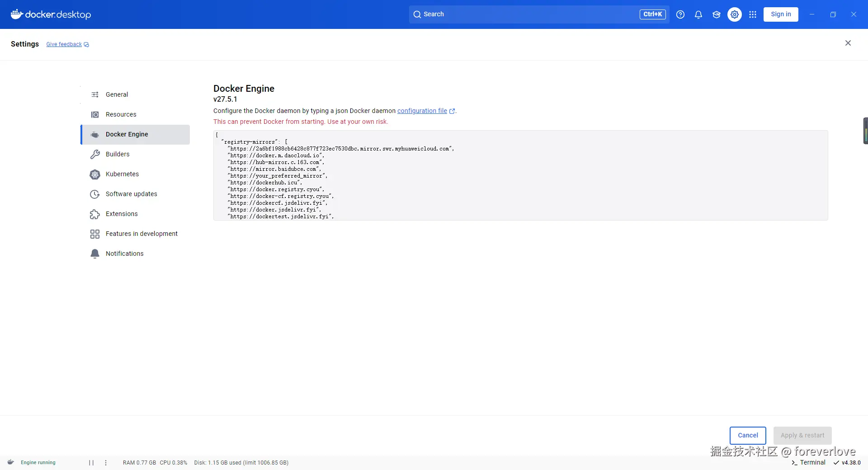Select General settings tab

[135, 94]
